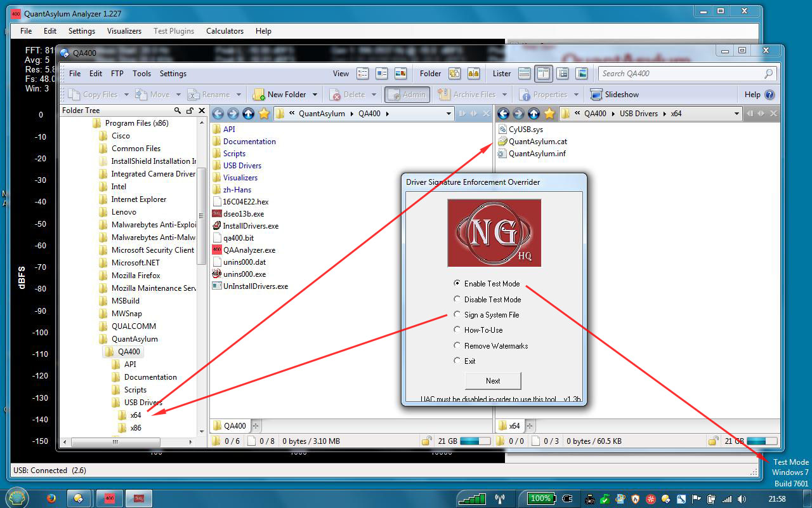Image resolution: width=812 pixels, height=508 pixels.
Task: Click right pane disk space bar
Action: click(x=762, y=441)
